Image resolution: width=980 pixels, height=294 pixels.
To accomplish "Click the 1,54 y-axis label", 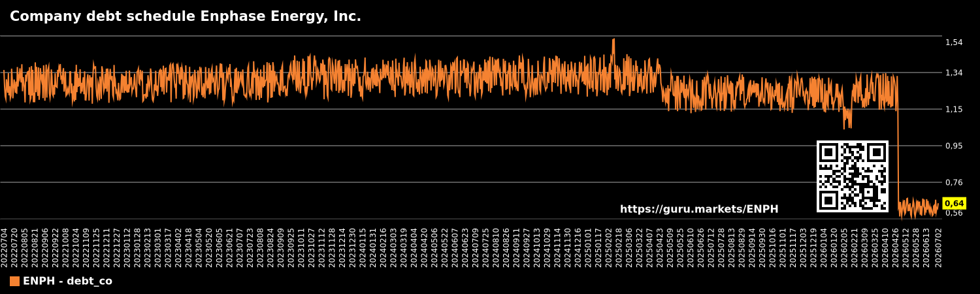I will pyautogui.click(x=954, y=42).
